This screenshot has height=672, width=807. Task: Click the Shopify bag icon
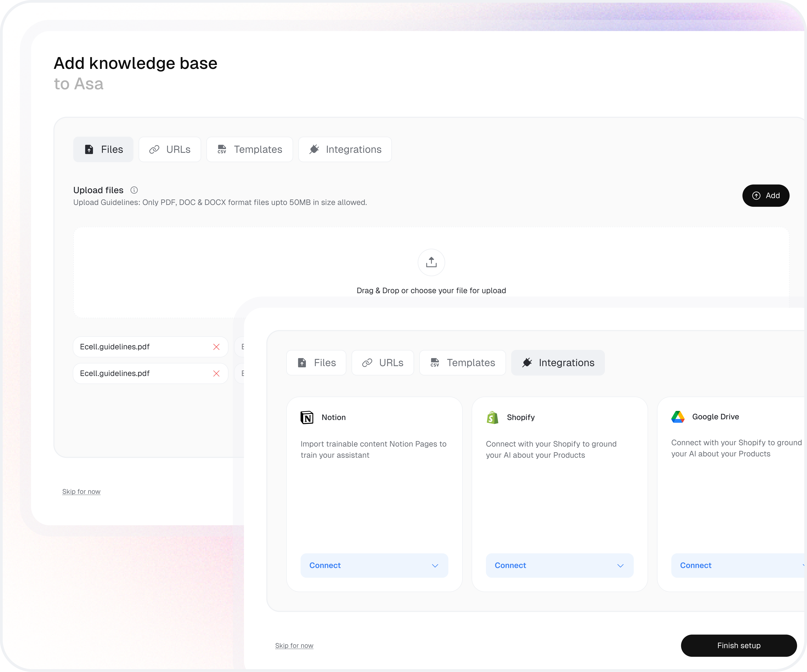(x=492, y=417)
